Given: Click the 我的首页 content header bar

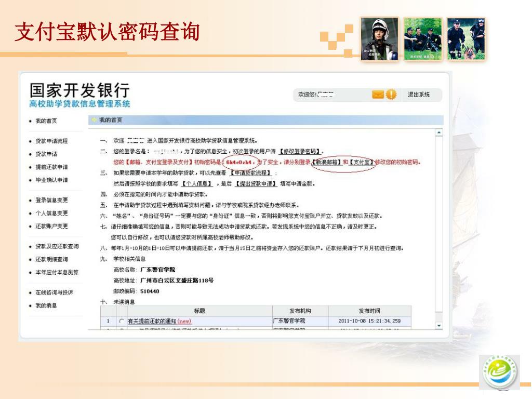Looking at the screenshot, I should [x=265, y=120].
